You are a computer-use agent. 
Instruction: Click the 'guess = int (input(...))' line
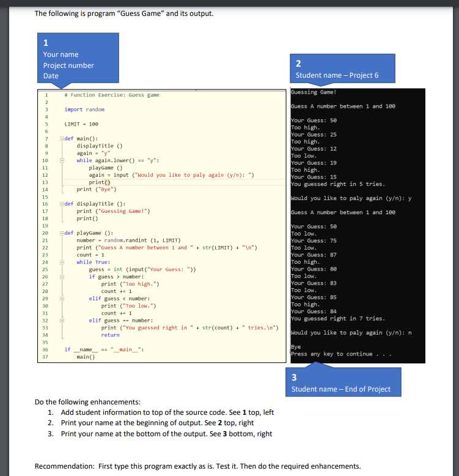coord(142,270)
